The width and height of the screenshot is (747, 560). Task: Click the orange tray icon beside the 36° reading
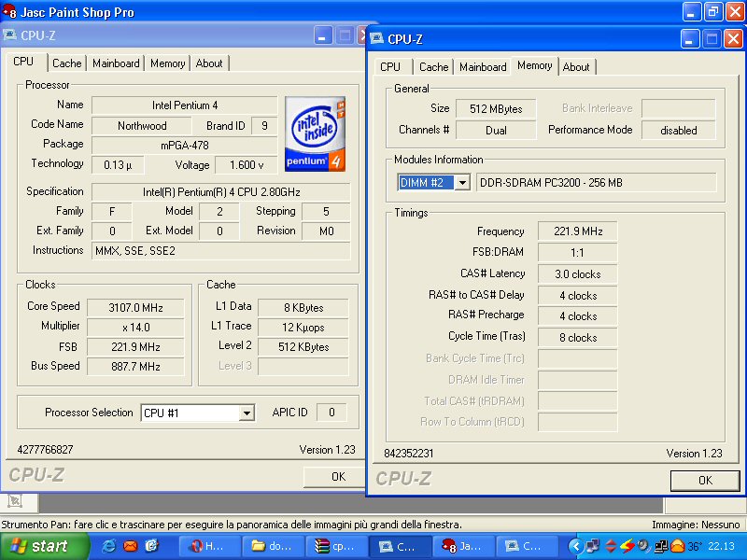click(676, 546)
